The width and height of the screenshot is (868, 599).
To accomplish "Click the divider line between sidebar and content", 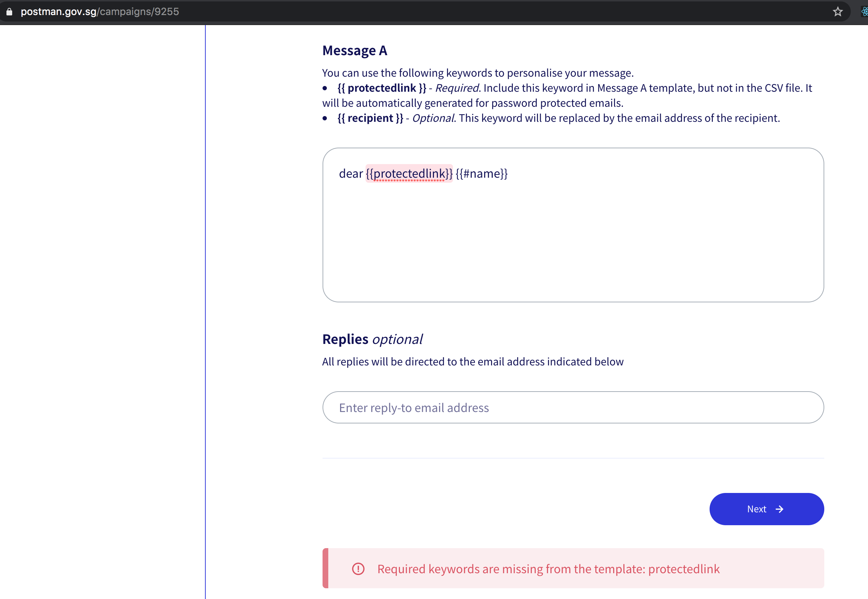I will point(205,300).
